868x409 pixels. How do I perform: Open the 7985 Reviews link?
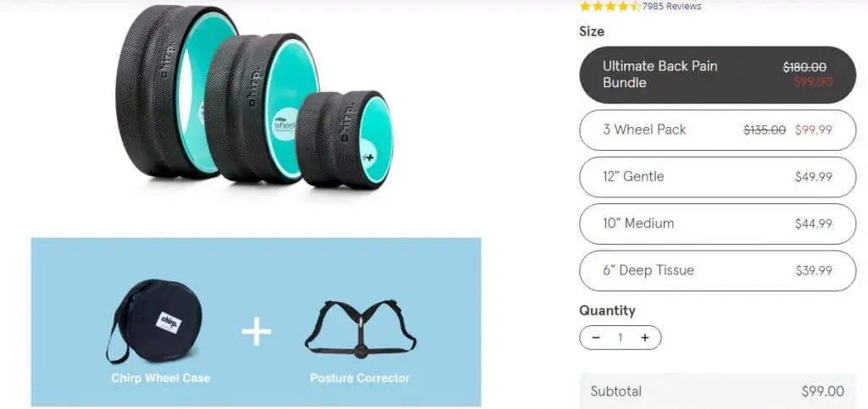coord(671,6)
